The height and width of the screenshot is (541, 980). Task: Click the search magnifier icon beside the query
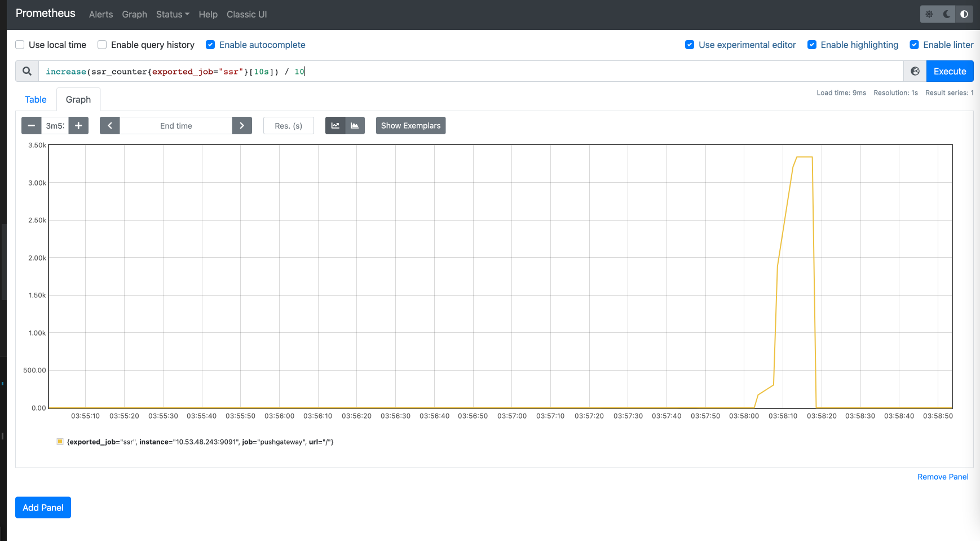click(x=27, y=71)
